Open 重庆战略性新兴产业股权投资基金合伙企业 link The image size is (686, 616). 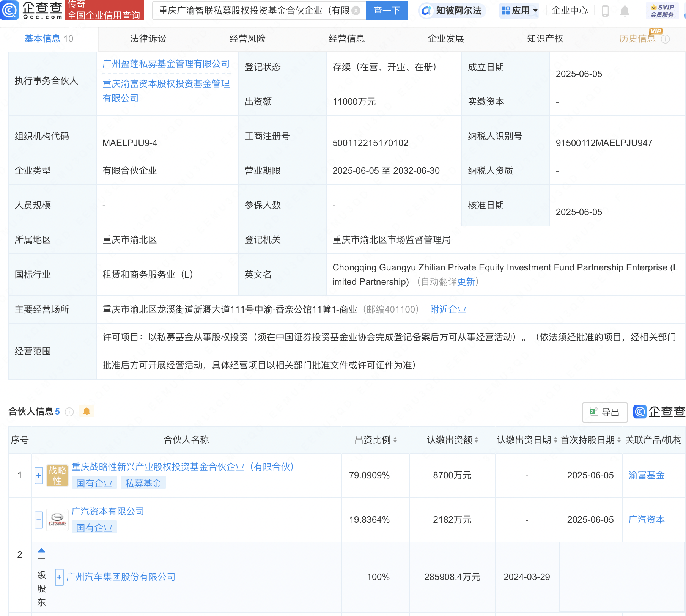(x=183, y=467)
